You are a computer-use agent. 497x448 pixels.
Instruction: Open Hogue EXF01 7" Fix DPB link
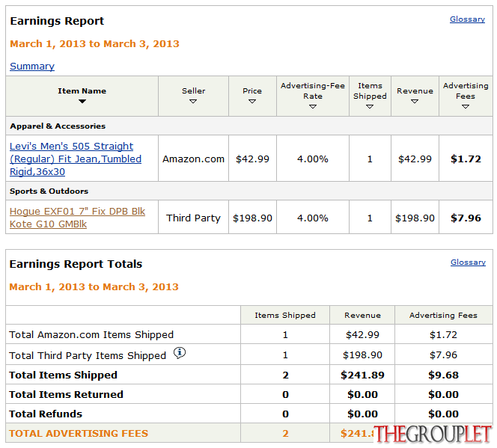point(77,218)
